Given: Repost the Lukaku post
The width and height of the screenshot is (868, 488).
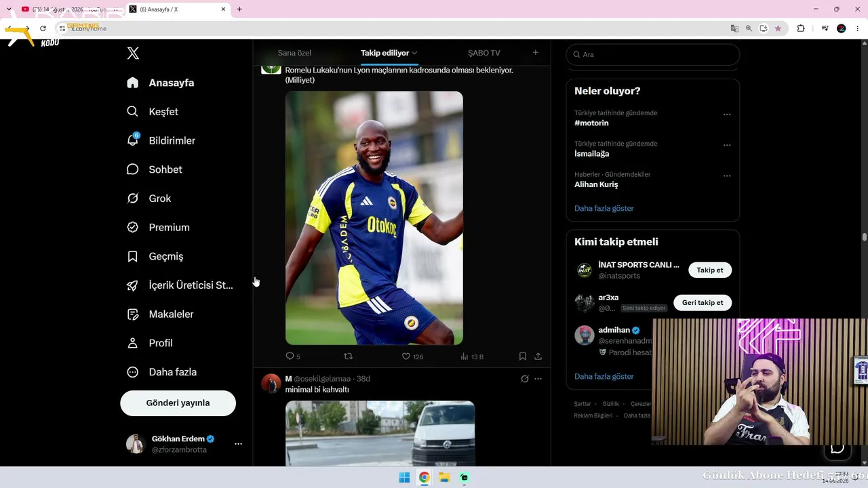Looking at the screenshot, I should click(x=348, y=357).
